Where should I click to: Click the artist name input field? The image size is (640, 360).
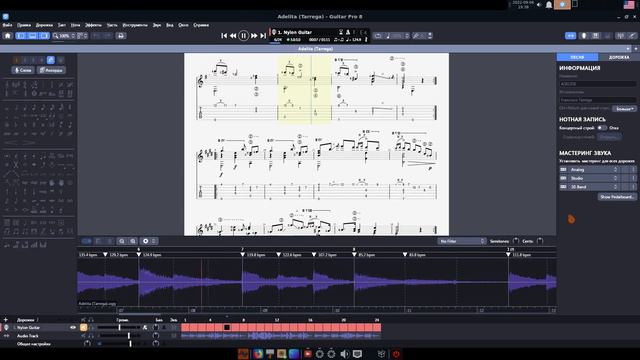point(598,100)
